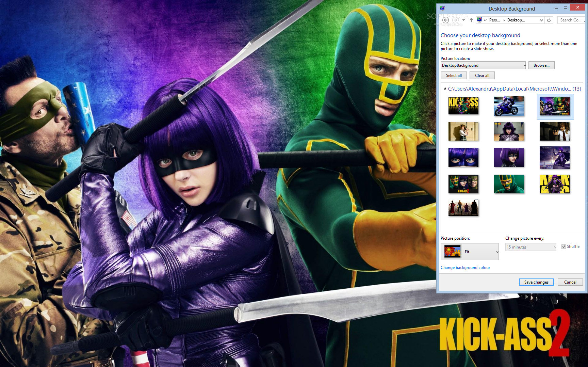The width and height of the screenshot is (588, 367).
Task: Select the green Kick-Ass mask thumbnail
Action: tap(509, 184)
